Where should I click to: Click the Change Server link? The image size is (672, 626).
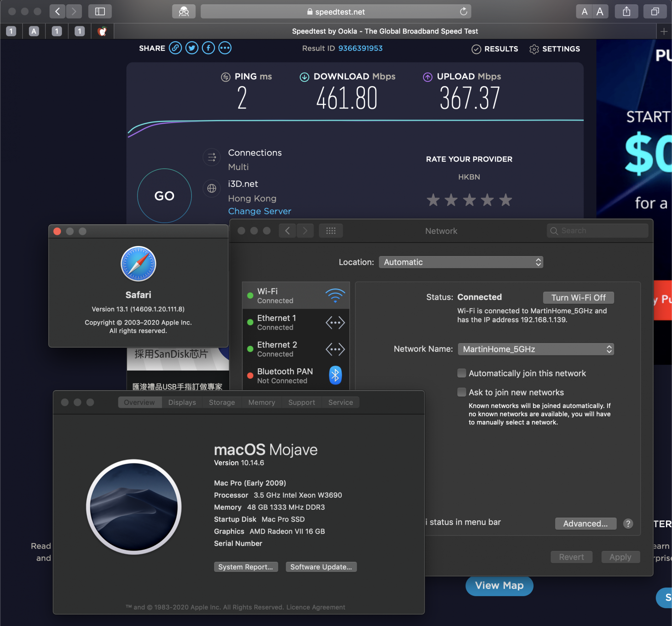259,211
